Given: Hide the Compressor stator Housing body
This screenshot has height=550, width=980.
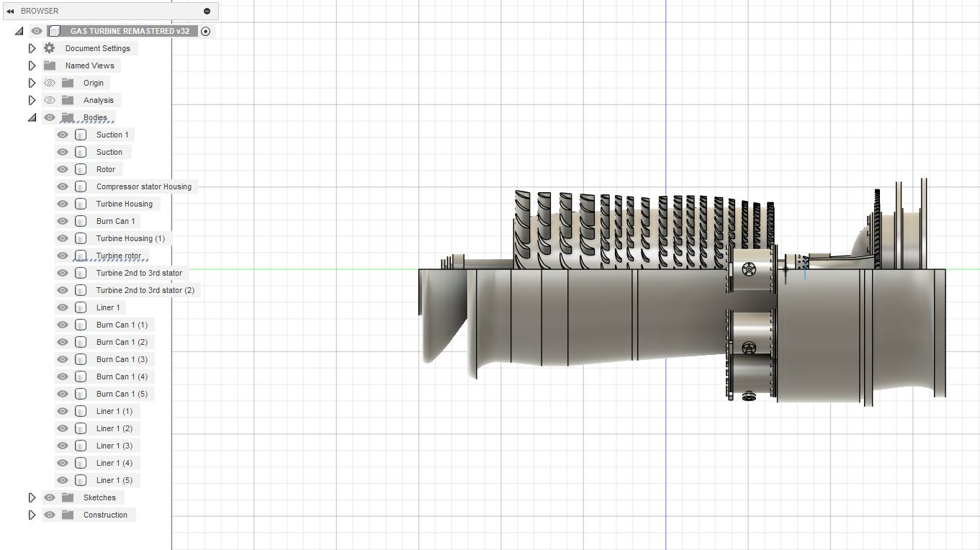Looking at the screenshot, I should [63, 186].
